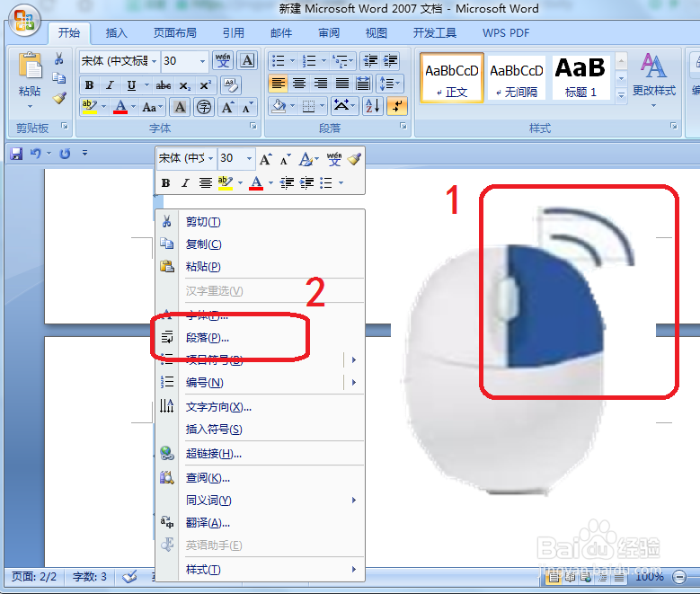The width and height of the screenshot is (700, 594).
Task: Open the Numbering dropdown arrow in the ribbon
Action: [x=323, y=60]
